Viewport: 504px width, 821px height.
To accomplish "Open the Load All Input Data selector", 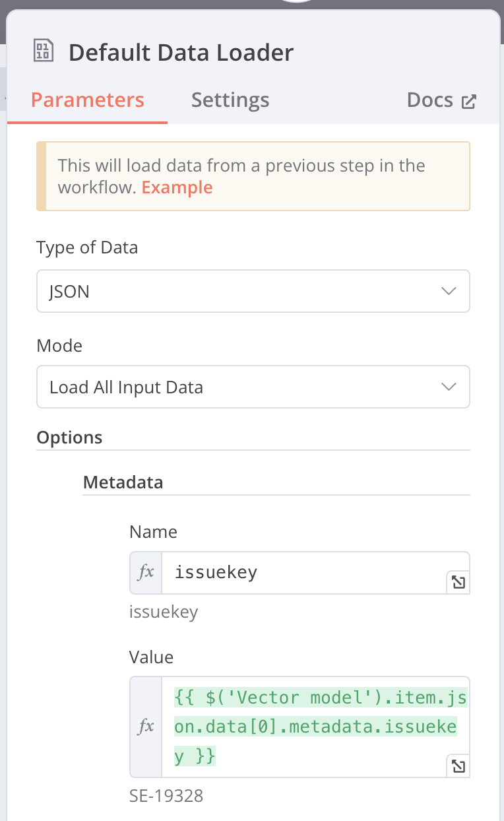I will (253, 387).
